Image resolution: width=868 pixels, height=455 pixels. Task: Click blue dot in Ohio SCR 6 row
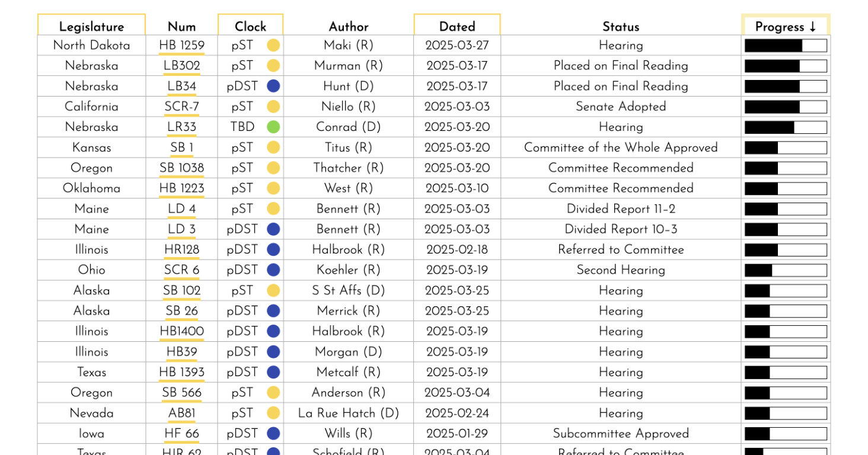click(x=273, y=270)
